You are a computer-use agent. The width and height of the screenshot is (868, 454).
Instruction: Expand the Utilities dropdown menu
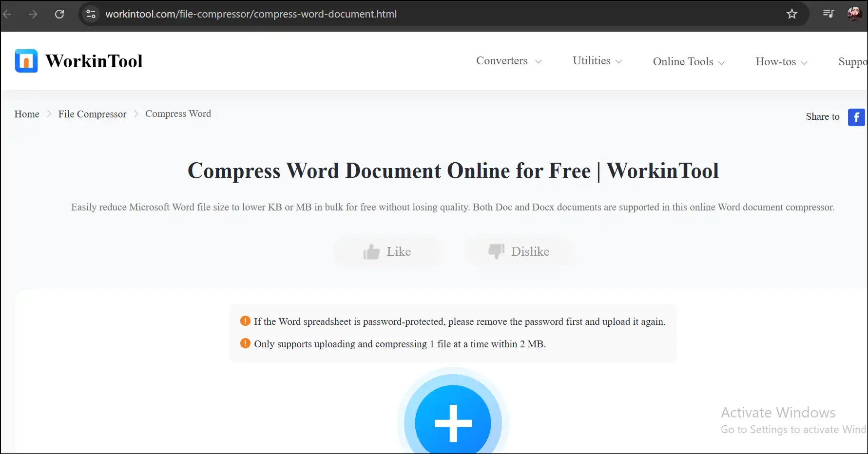(597, 61)
